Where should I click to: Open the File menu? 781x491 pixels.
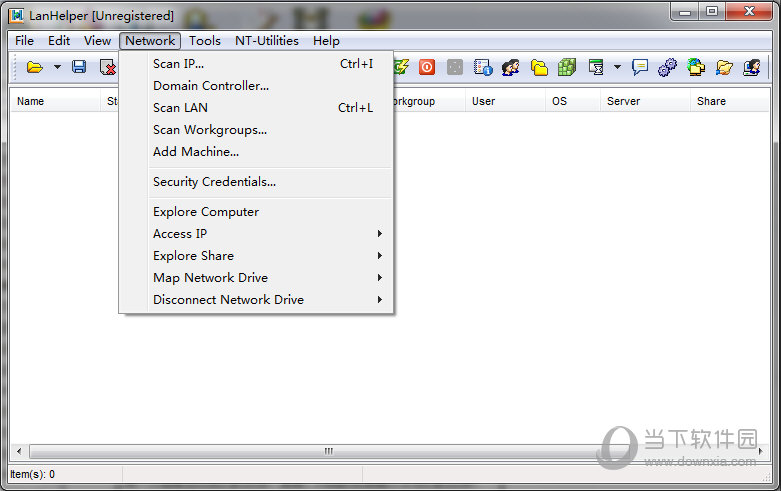point(24,41)
